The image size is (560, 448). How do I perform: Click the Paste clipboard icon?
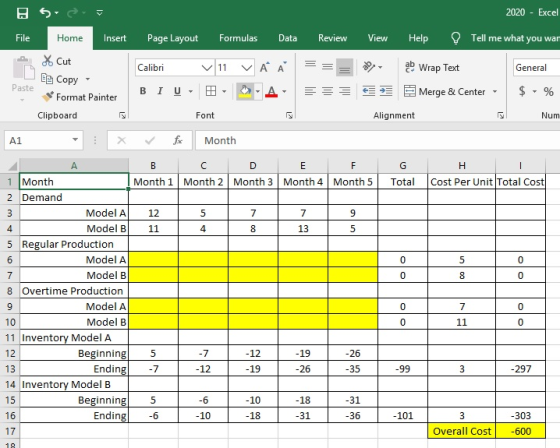(x=23, y=68)
